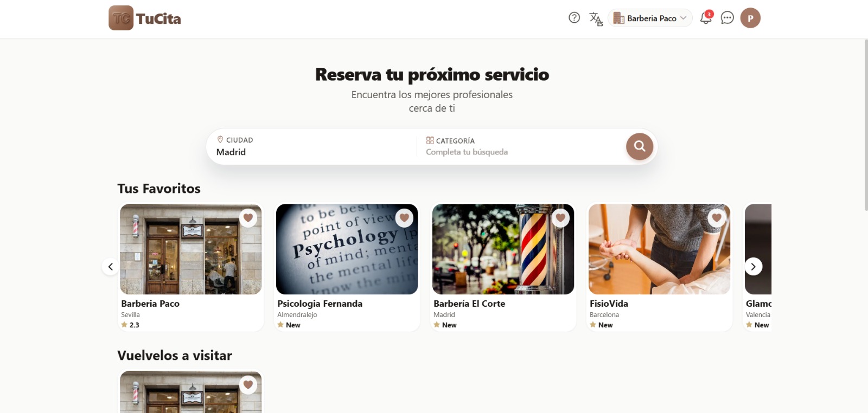Open the partially visible Glamour Valencia card

click(758, 267)
